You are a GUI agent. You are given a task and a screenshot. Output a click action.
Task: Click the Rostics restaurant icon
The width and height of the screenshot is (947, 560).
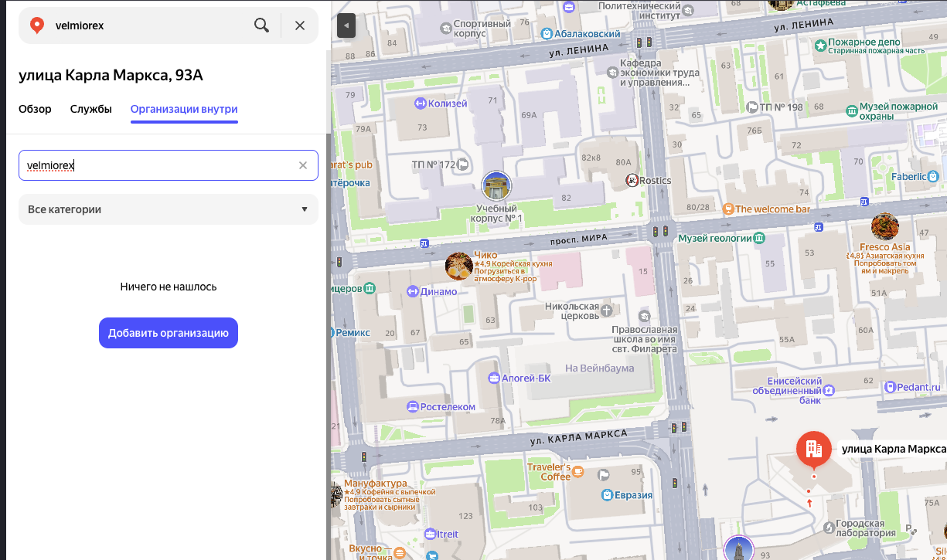[x=632, y=181]
